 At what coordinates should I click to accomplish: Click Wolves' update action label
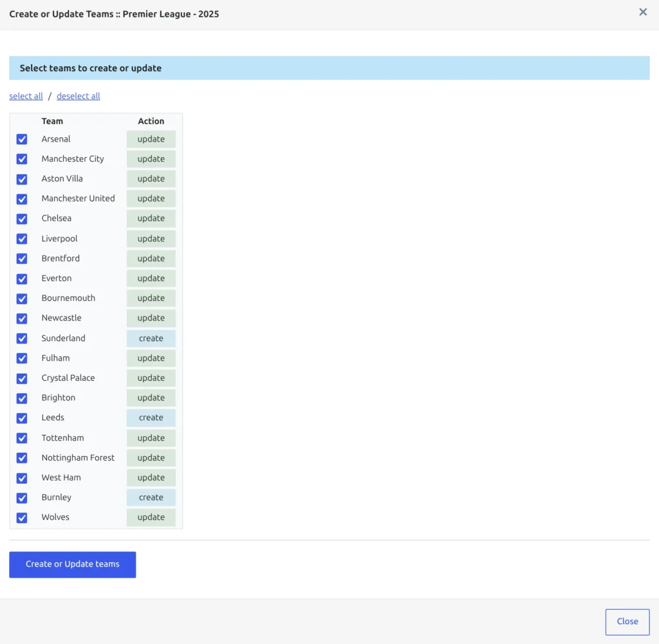pos(151,517)
